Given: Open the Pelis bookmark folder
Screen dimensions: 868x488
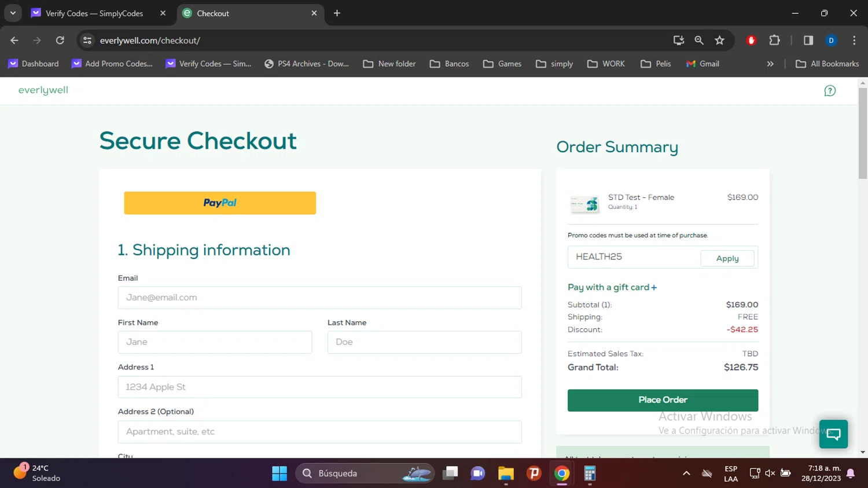Looking at the screenshot, I should tap(656, 64).
